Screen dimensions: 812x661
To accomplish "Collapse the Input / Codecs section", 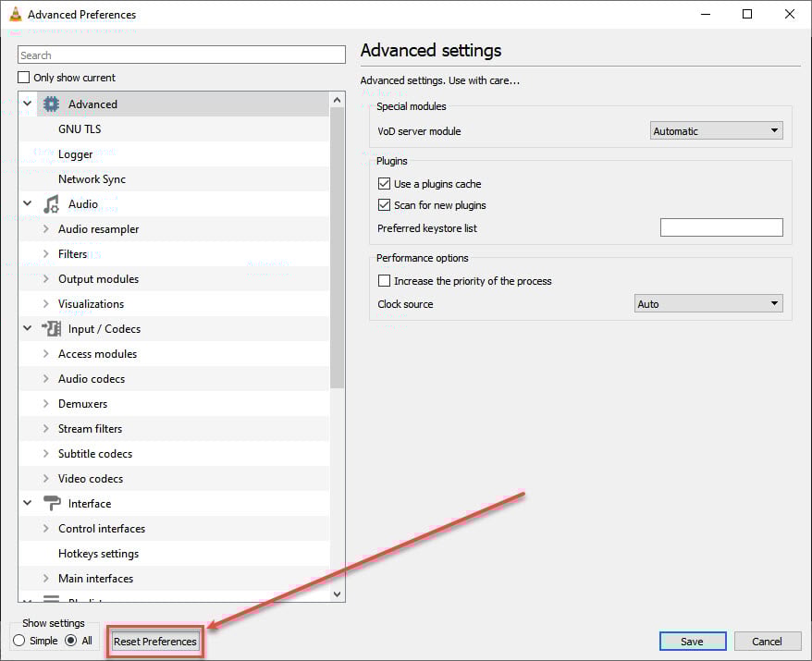I will (28, 328).
